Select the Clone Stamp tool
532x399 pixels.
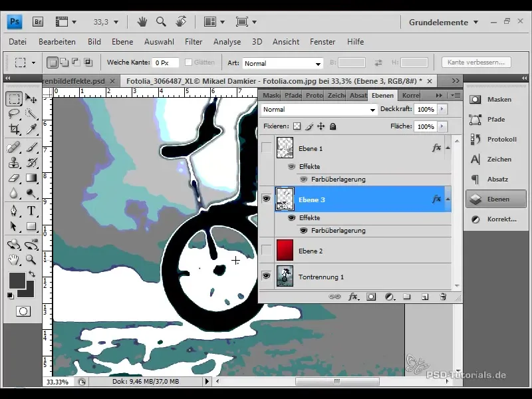point(14,163)
